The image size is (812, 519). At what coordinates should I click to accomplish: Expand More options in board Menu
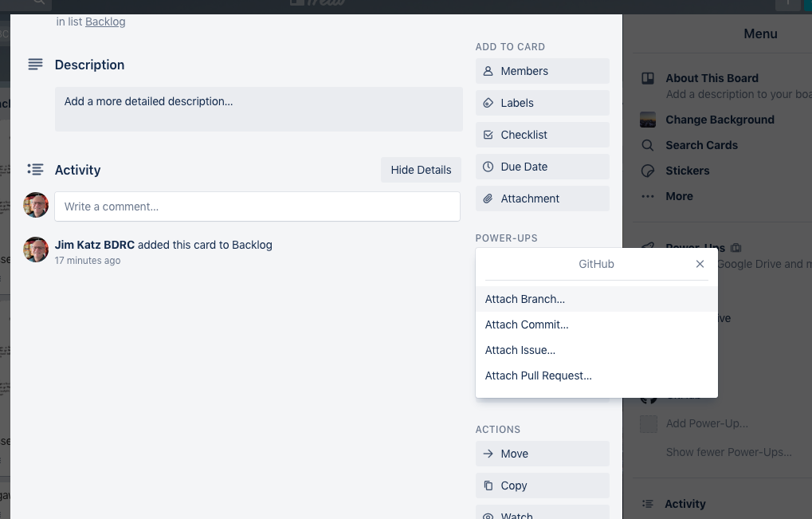(679, 196)
